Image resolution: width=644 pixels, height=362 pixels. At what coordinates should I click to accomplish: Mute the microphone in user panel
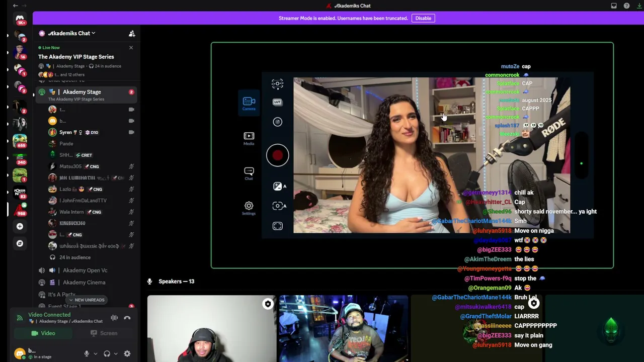click(87, 354)
